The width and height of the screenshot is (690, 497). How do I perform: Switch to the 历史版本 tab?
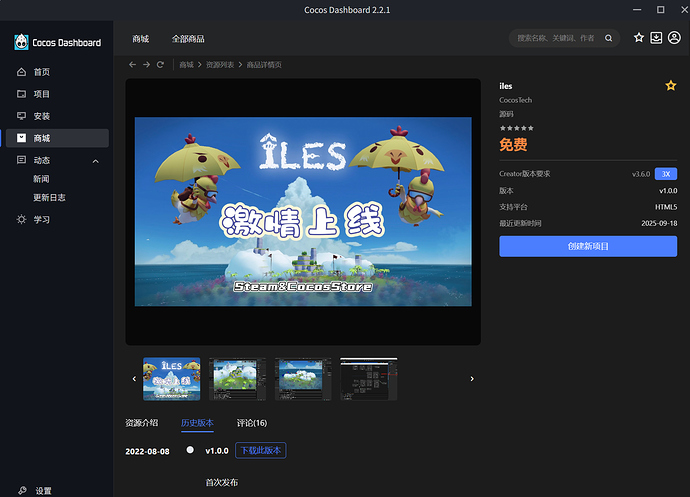(x=197, y=423)
